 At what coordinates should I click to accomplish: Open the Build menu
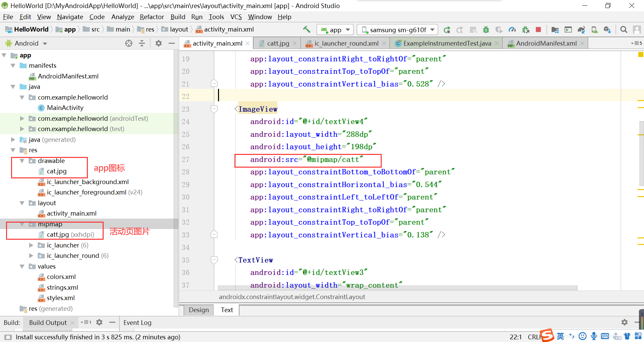pos(178,17)
